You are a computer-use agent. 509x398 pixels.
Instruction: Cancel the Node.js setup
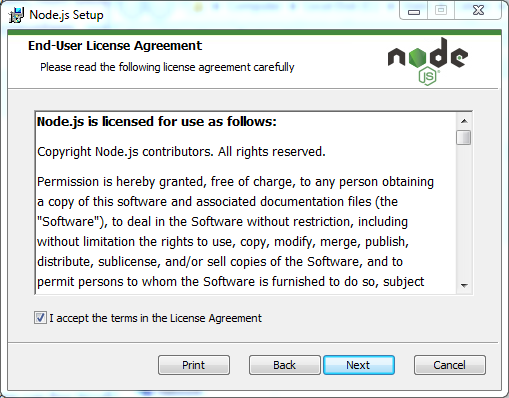(450, 365)
